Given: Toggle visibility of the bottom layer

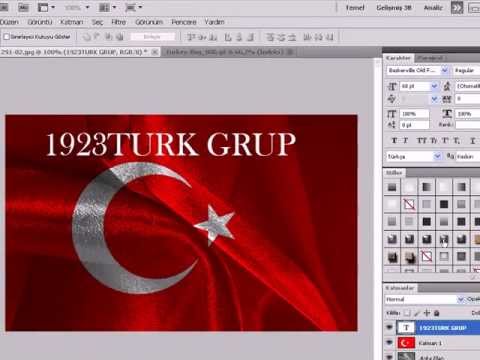Looking at the screenshot, I should tap(389, 357).
